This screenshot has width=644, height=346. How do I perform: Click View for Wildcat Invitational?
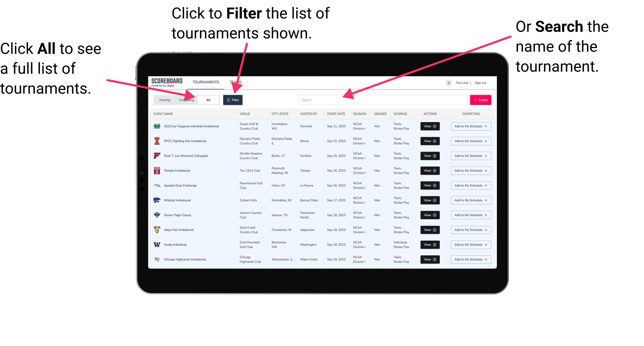click(430, 200)
